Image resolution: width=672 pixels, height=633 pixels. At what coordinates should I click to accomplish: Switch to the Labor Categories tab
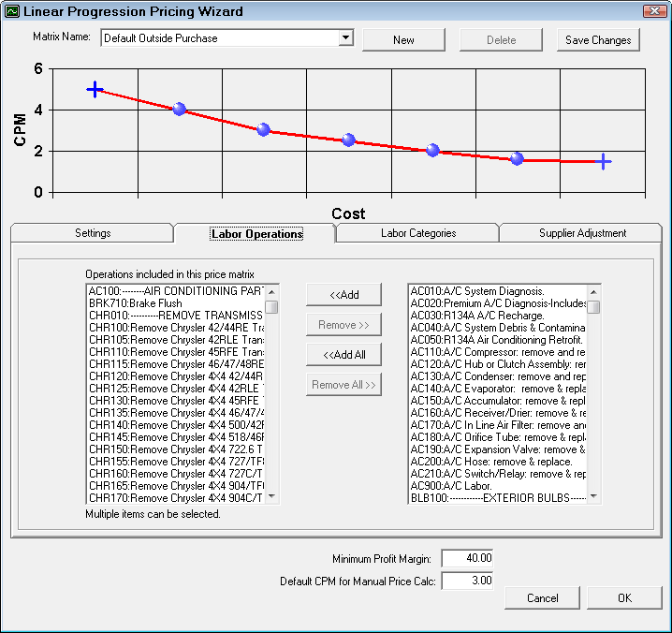(417, 233)
